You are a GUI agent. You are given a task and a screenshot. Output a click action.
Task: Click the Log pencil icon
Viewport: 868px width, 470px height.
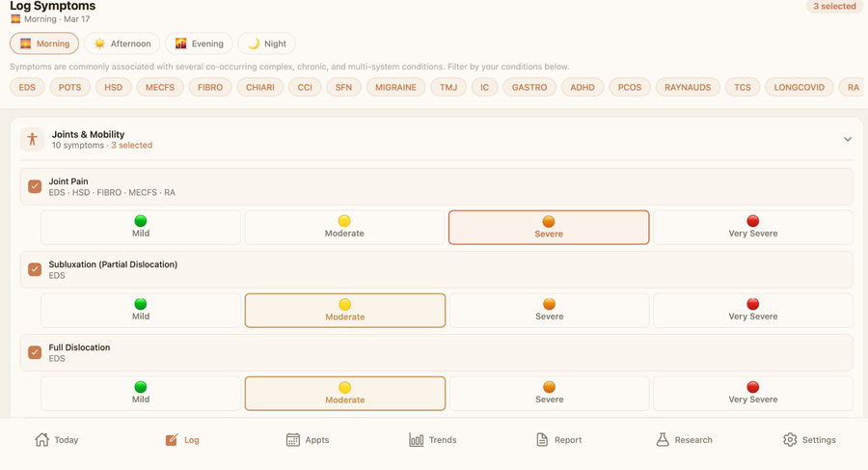tap(172, 439)
